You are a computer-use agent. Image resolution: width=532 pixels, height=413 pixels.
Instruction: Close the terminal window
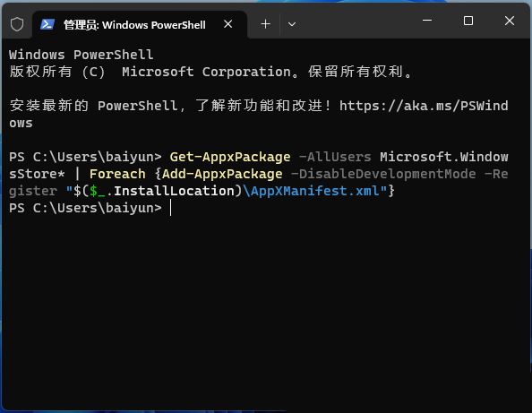point(510,21)
